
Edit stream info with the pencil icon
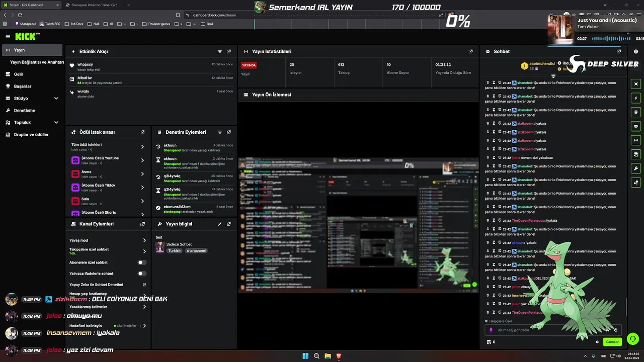[x=220, y=224]
